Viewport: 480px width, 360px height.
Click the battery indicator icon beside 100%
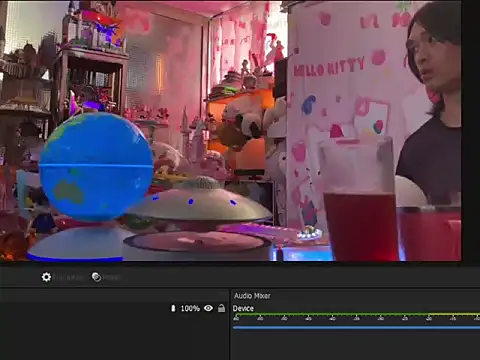point(173,308)
